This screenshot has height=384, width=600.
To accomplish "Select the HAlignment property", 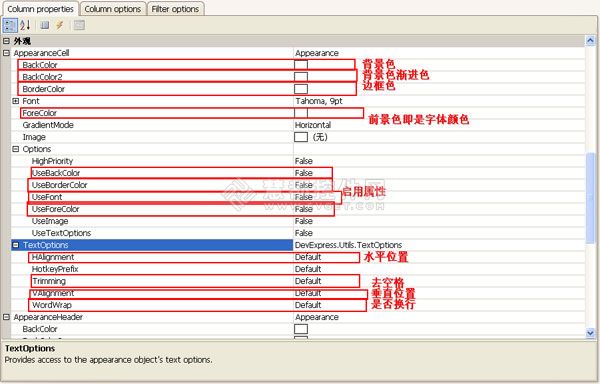I will [53, 257].
